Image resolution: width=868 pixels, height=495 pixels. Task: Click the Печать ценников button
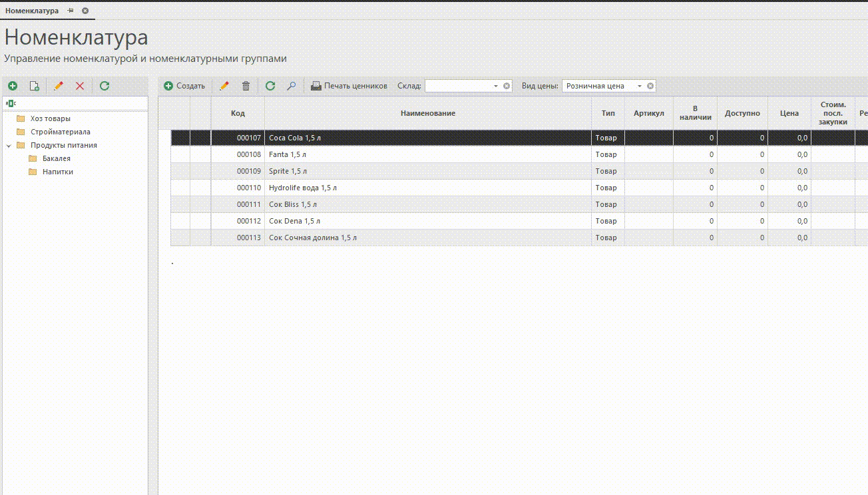349,86
